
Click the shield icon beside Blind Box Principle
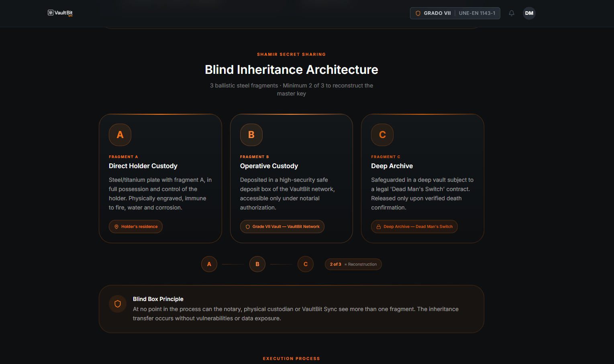[x=117, y=304]
